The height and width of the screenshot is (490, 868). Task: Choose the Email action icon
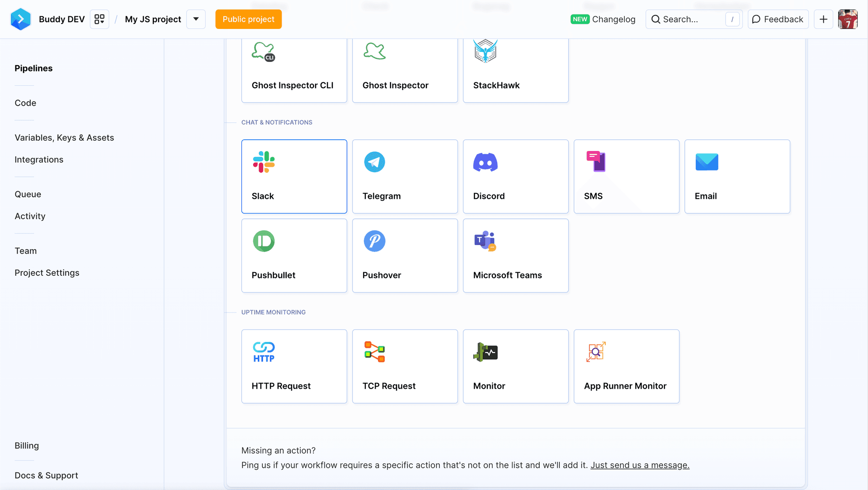click(707, 162)
